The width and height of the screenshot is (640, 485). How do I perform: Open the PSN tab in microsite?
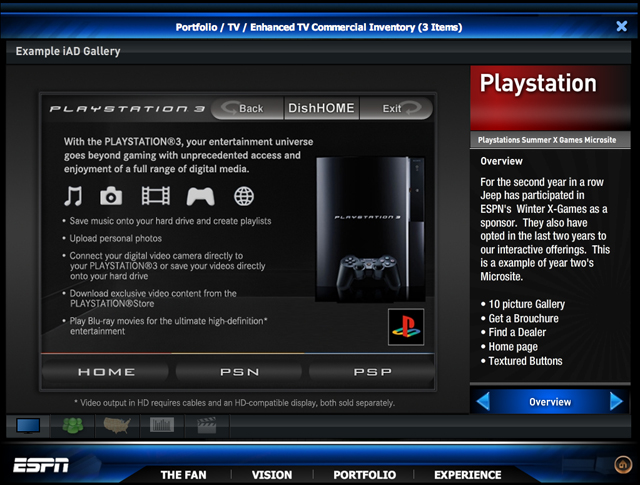(x=239, y=372)
